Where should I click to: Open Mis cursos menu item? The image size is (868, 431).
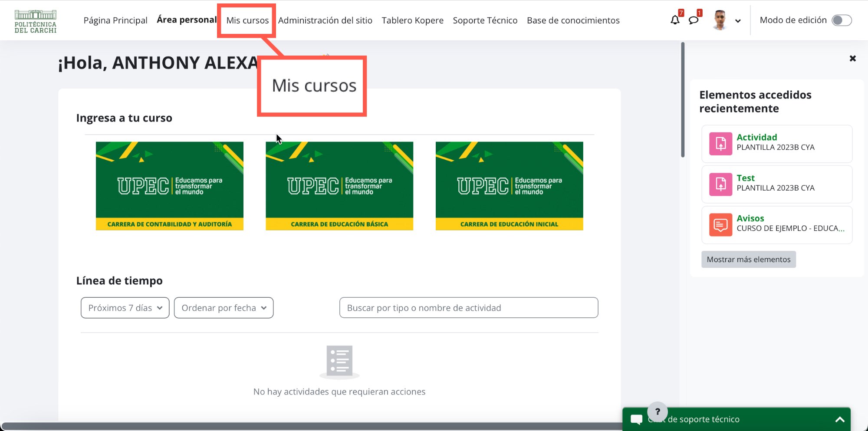click(x=247, y=20)
